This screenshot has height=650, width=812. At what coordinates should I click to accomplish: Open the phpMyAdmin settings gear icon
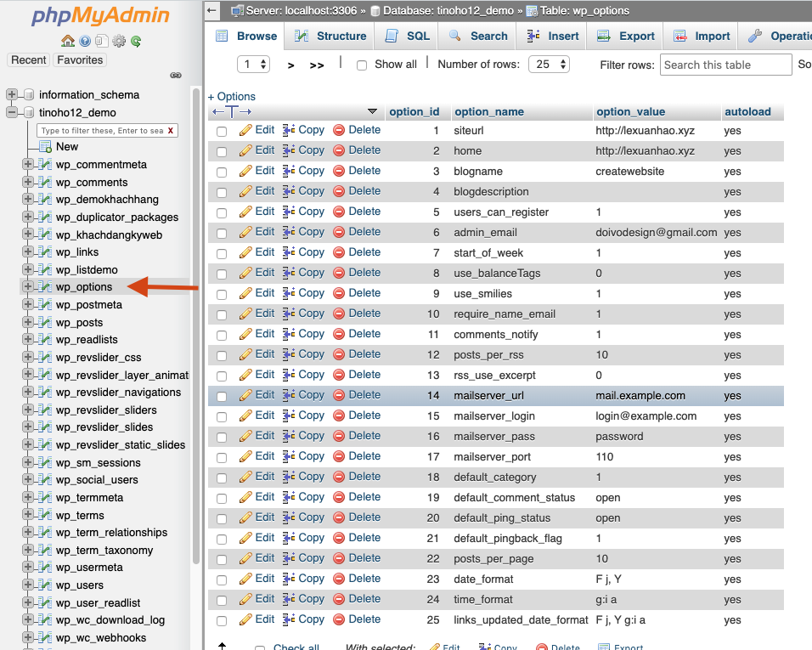point(118,41)
